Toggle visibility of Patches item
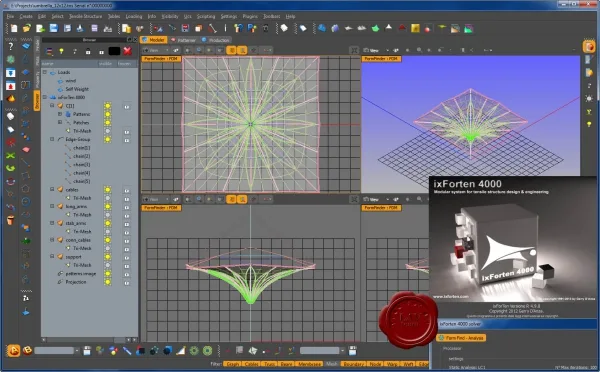The height and width of the screenshot is (372, 600). pos(108,122)
